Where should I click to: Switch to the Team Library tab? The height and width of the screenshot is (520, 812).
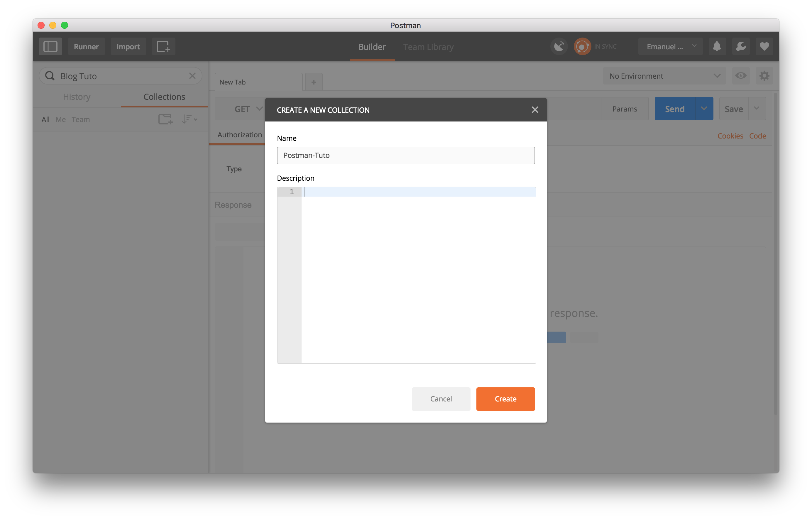pyautogui.click(x=428, y=47)
